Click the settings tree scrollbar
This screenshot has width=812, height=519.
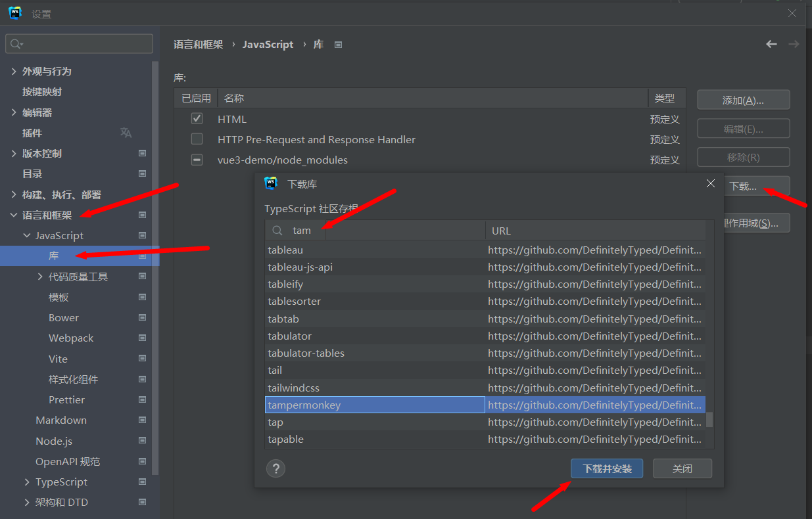[155, 268]
